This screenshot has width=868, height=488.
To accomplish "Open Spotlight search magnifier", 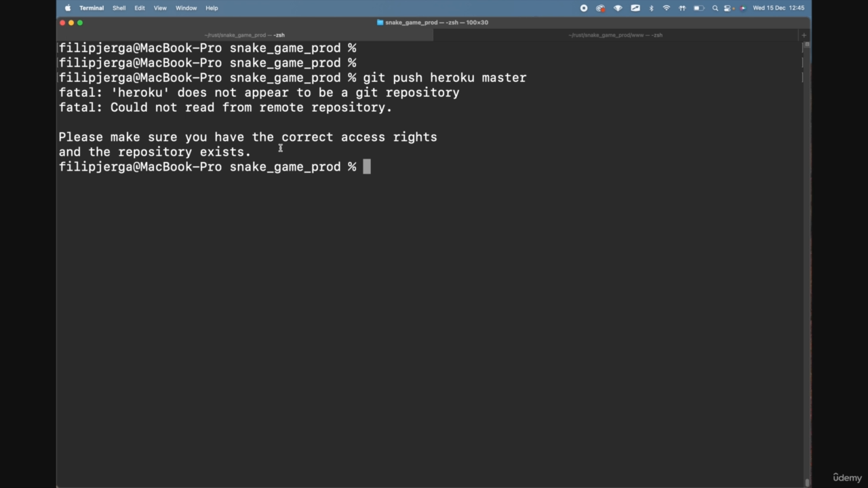I will tap(715, 8).
